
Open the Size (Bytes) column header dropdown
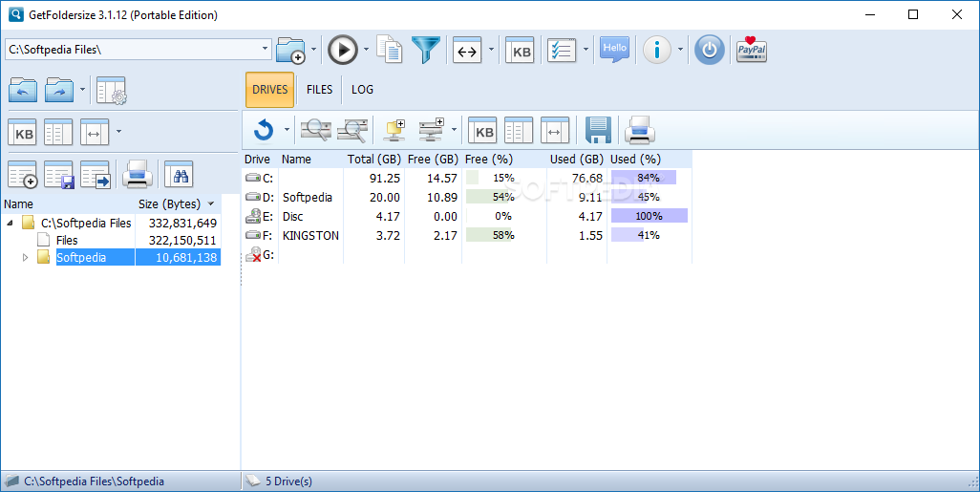point(211,203)
